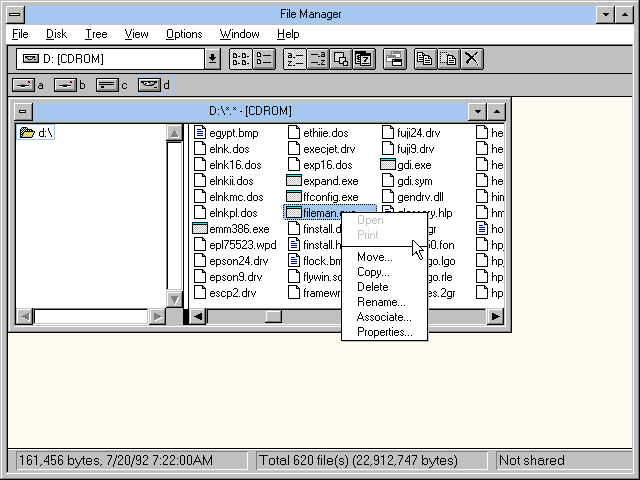Click the Sort by Type toolbar icon
640x480 pixels.
click(x=317, y=59)
